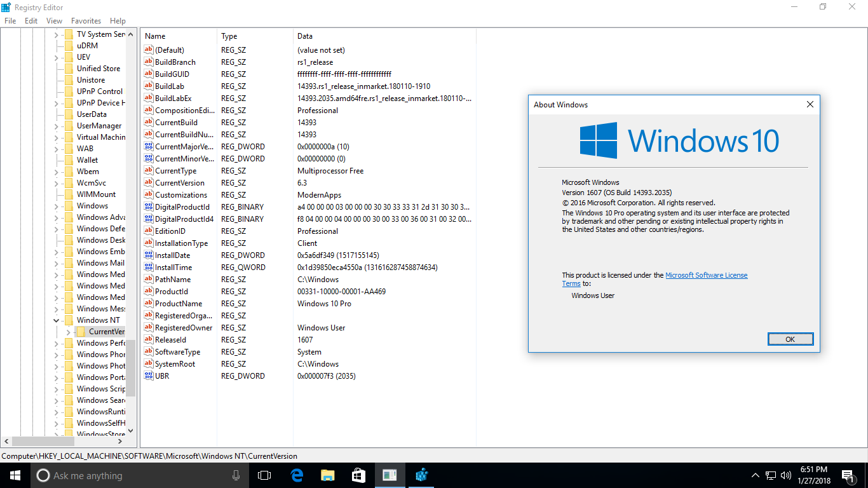Screen dimensions: 868x488
Task: Click the Ask me anything search box
Action: [140, 475]
